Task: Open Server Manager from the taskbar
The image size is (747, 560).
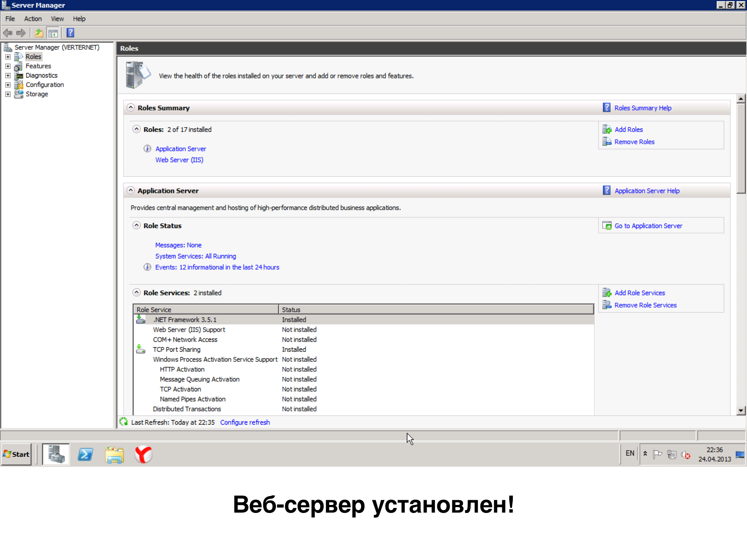Action: click(56, 454)
